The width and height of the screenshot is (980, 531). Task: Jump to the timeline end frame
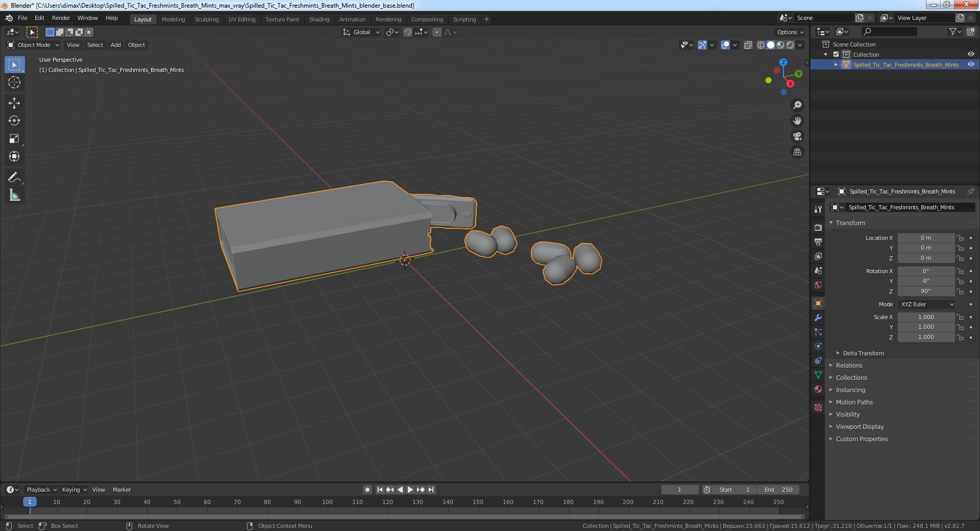[x=431, y=490]
